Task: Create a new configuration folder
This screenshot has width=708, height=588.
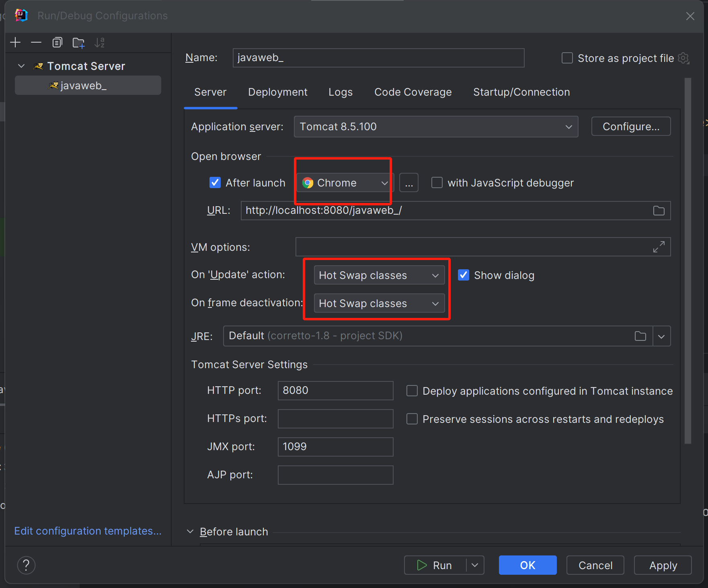Action: 78,43
